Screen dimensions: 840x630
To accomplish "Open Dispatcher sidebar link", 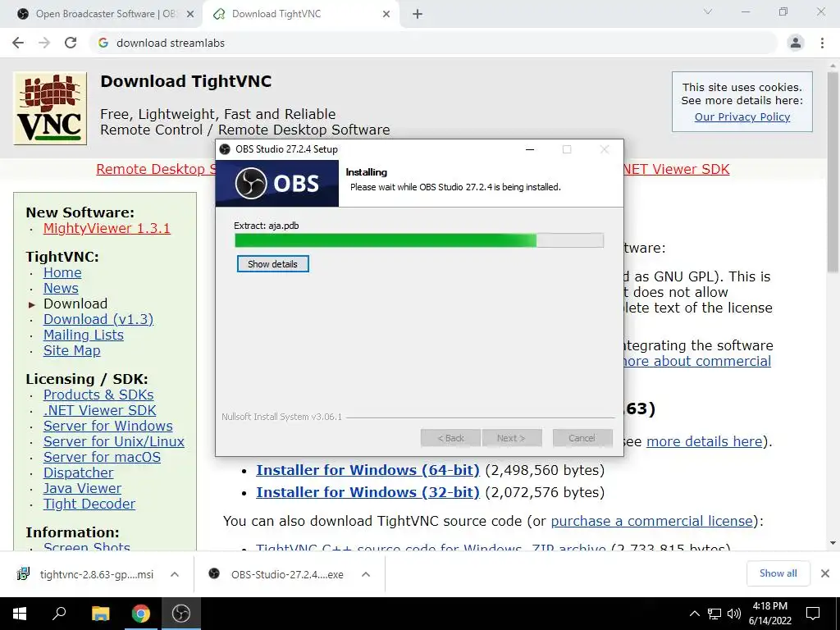I will tap(78, 472).
